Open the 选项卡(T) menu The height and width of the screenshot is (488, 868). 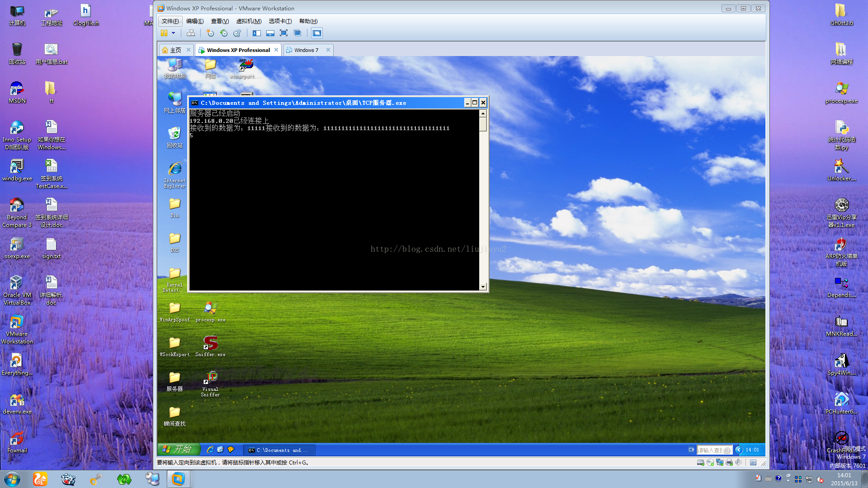click(280, 21)
